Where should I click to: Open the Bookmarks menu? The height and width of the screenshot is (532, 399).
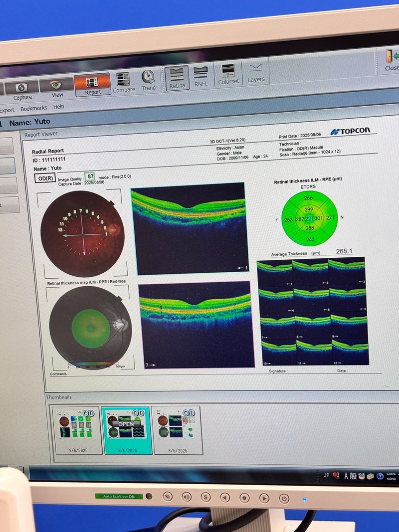click(33, 108)
